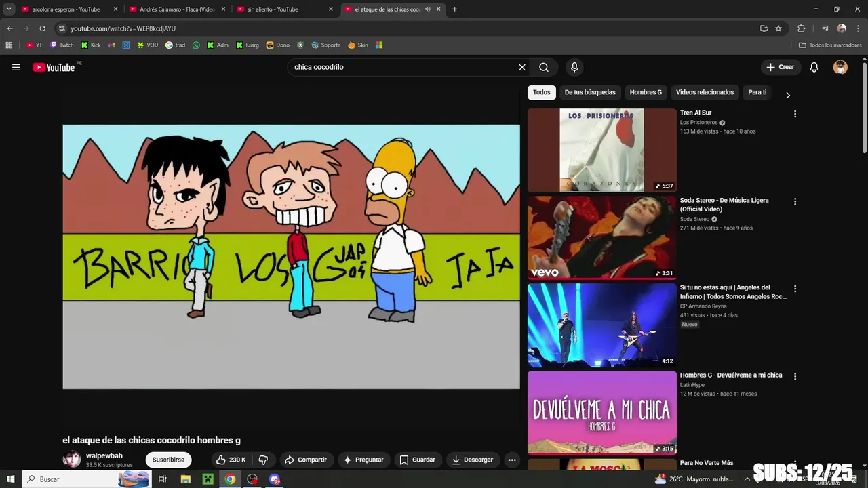Click the Suscribirse button

point(168,460)
